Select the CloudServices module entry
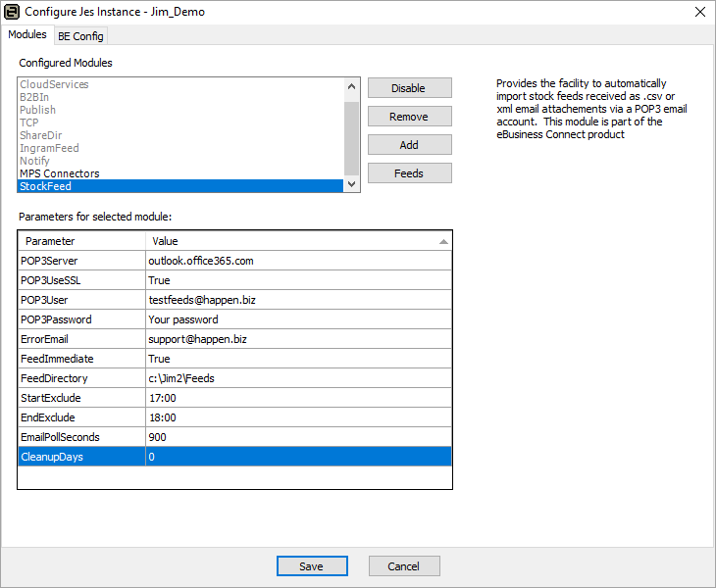 [54, 84]
